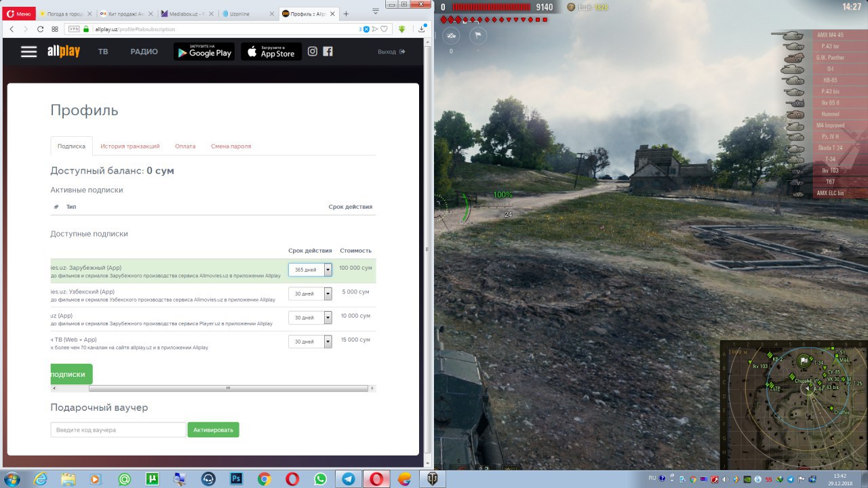
Task: Open Windows Explorer folder in taskbar
Action: point(68,479)
